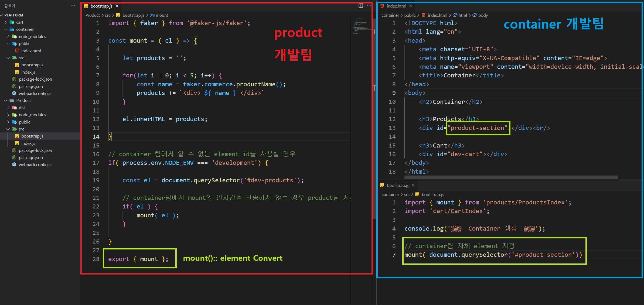Click the mount breadcrumb symbol
The width and height of the screenshot is (644, 305).
coord(162,15)
